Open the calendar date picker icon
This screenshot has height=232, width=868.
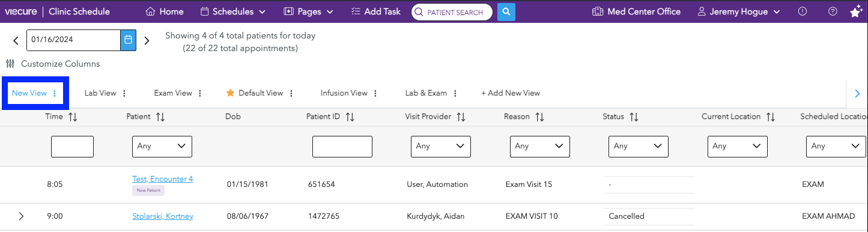(128, 40)
